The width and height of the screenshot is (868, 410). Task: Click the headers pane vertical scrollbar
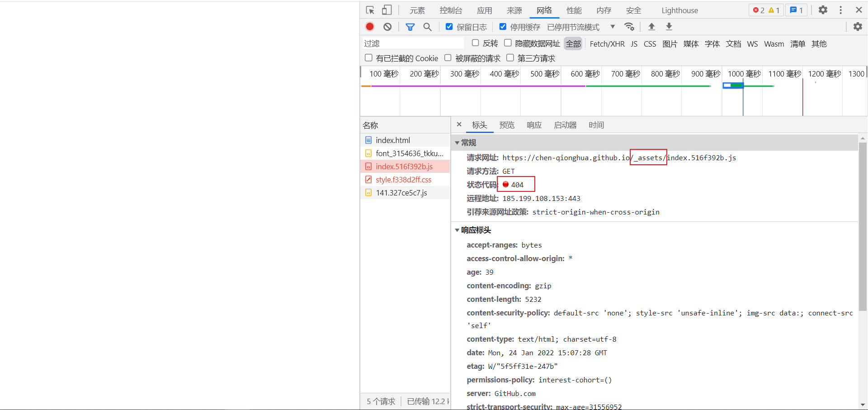click(x=863, y=226)
